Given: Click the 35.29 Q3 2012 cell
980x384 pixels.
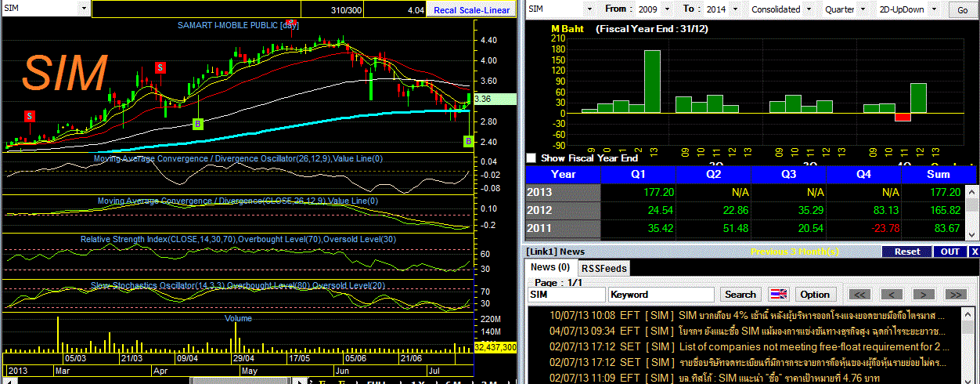Looking at the screenshot, I should tap(789, 210).
